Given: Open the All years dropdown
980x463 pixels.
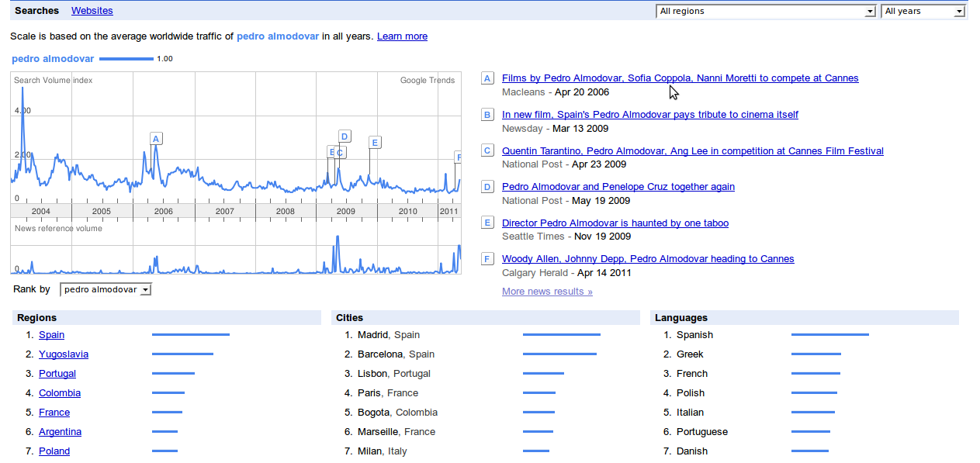Looking at the screenshot, I should click(923, 12).
